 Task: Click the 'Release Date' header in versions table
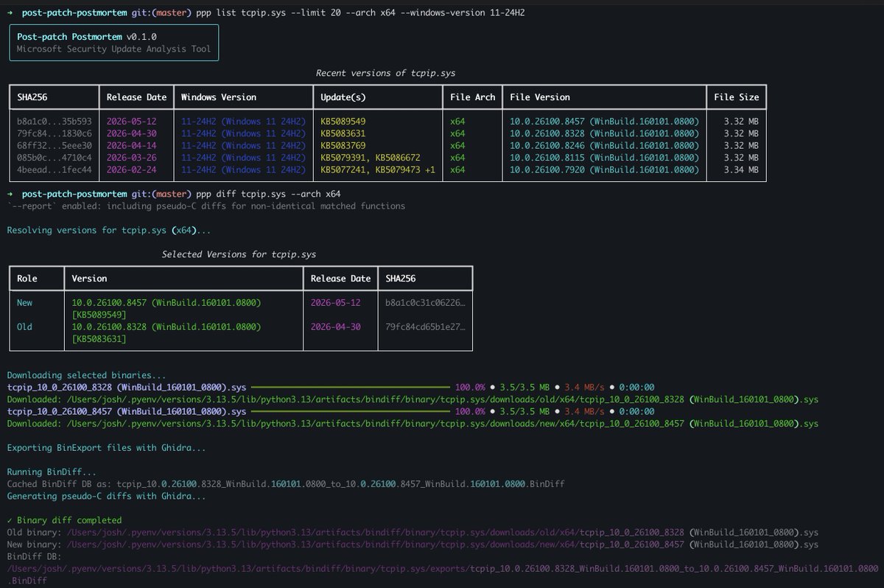tap(136, 97)
